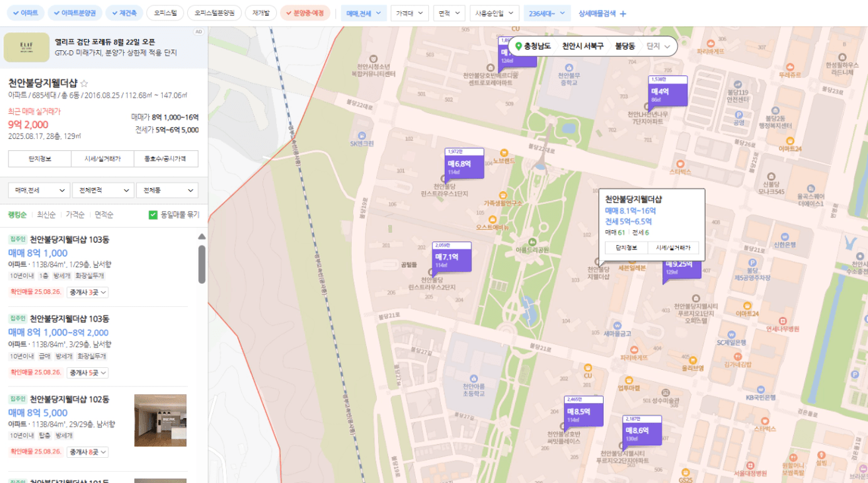Click the 스타벅스 icon near 불당22대로
The height and width of the screenshot is (483, 868).
680,163
